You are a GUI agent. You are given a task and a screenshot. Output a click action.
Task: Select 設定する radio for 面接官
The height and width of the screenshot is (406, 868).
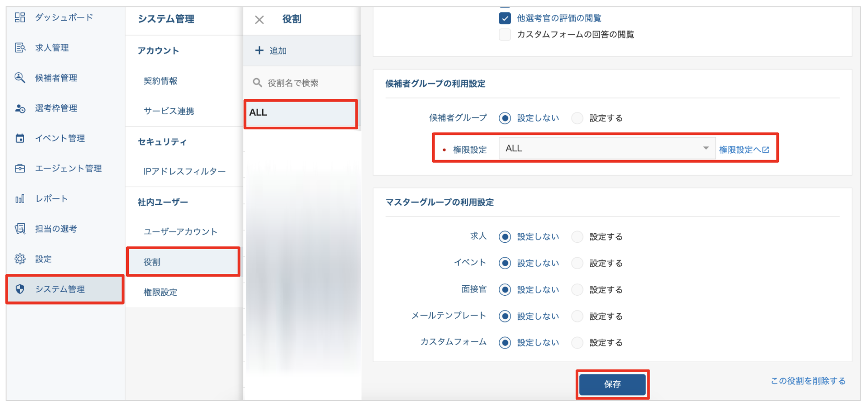click(577, 290)
